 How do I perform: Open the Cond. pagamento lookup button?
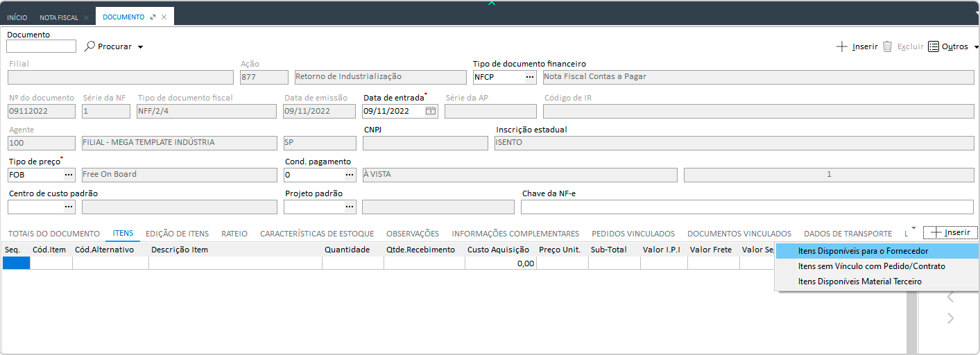click(x=350, y=175)
